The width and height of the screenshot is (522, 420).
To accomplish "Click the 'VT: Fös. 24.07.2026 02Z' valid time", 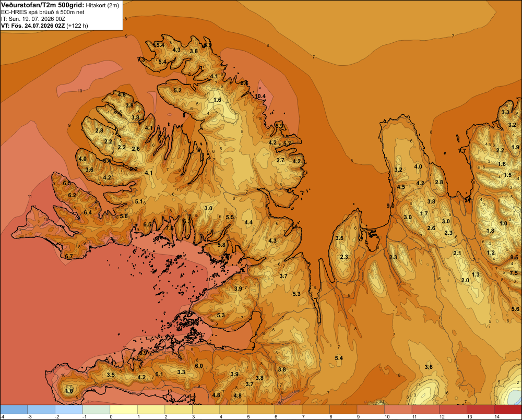I will (33, 26).
